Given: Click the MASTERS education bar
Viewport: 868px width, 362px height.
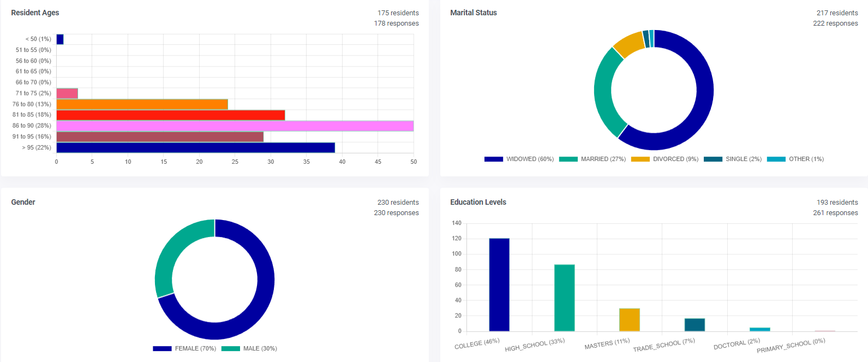Looking at the screenshot, I should 630,319.
